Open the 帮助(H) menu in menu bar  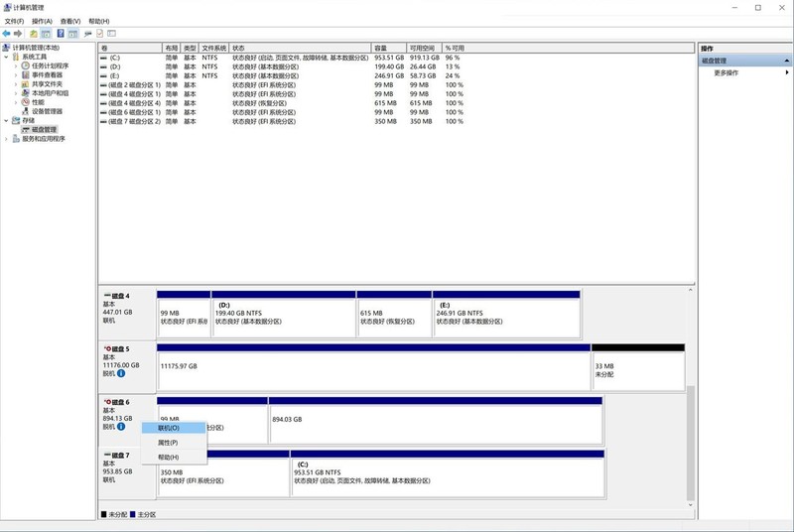(98, 21)
